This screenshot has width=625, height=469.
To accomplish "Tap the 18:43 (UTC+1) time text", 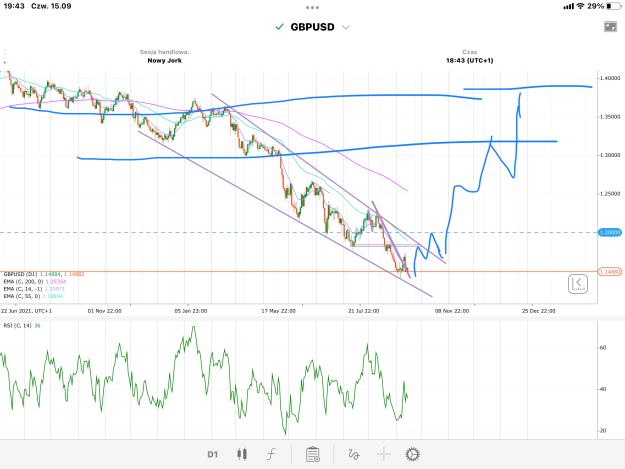I will [470, 61].
